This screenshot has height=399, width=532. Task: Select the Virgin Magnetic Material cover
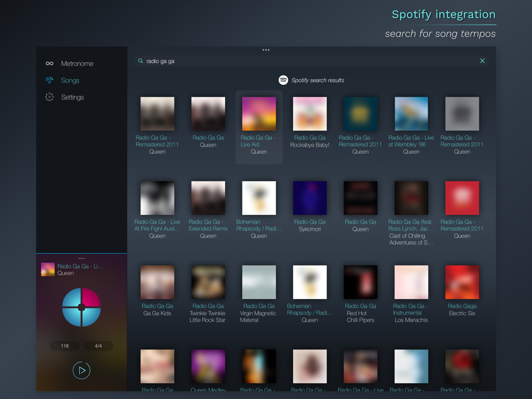coord(259,282)
